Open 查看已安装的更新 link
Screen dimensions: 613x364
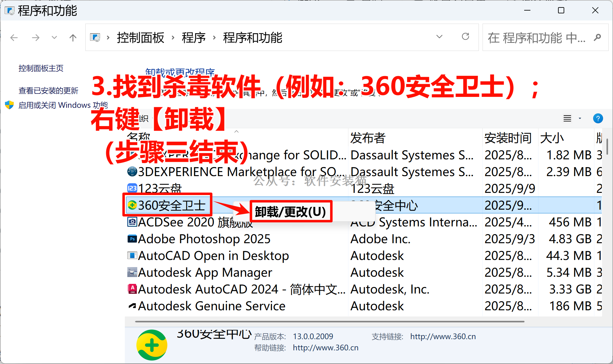click(x=48, y=91)
